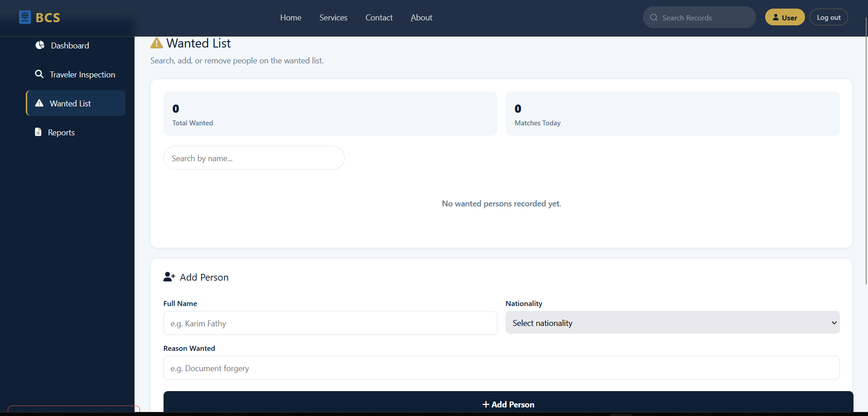The image size is (868, 416).
Task: Click the Dashboard pie chart icon
Action: (40, 45)
